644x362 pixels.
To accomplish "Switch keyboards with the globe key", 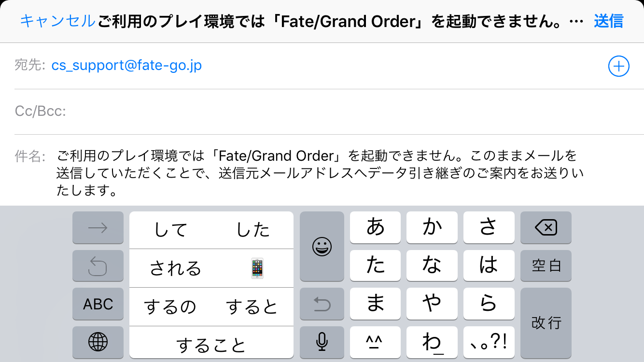I will [98, 342].
